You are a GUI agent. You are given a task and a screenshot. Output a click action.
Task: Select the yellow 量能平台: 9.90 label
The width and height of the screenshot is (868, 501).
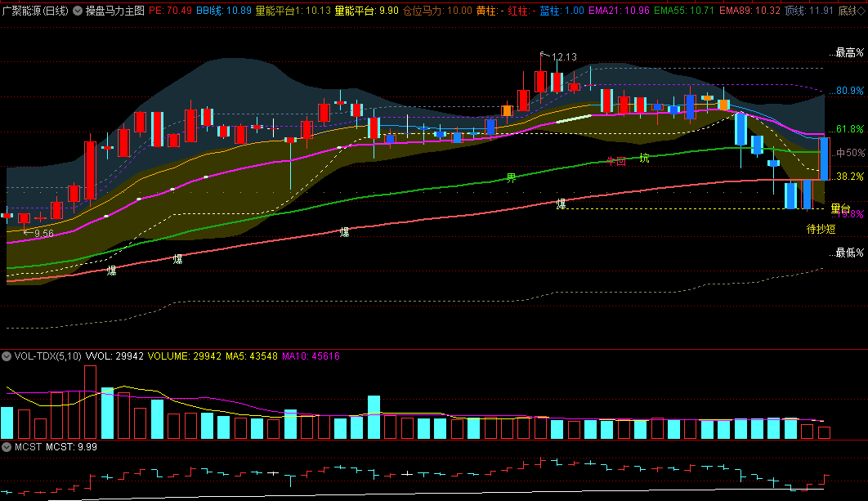pyautogui.click(x=366, y=11)
